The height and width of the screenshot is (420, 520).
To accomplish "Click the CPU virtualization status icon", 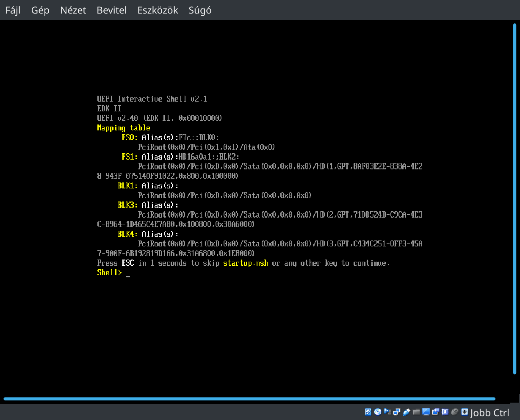I will pyautogui.click(x=445, y=412).
